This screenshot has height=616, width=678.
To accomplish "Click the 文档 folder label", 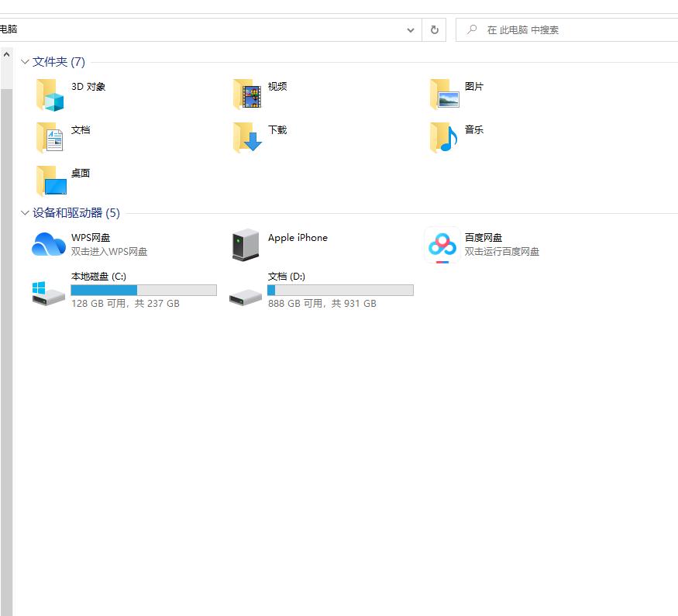I will tap(81, 129).
